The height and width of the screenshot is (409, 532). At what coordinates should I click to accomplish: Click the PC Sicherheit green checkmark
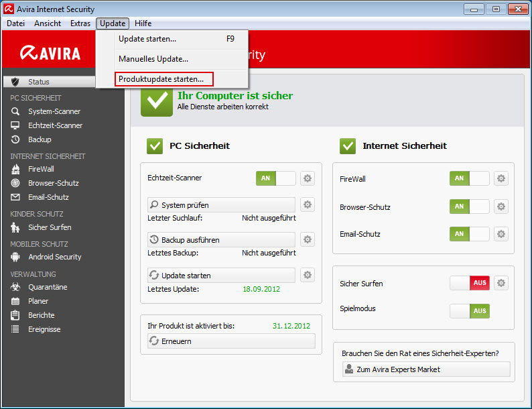click(x=155, y=146)
